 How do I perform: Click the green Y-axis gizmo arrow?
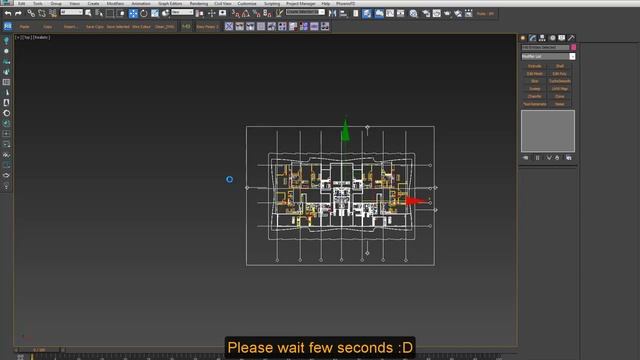coord(345,131)
